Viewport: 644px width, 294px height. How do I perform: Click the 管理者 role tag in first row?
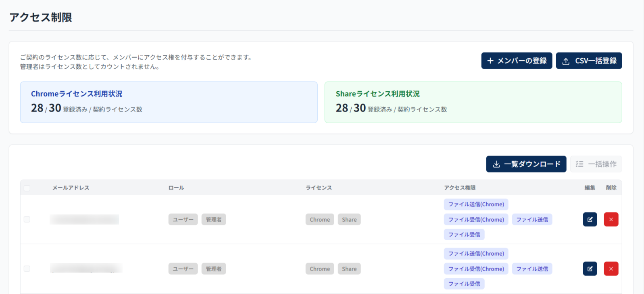[213, 220]
